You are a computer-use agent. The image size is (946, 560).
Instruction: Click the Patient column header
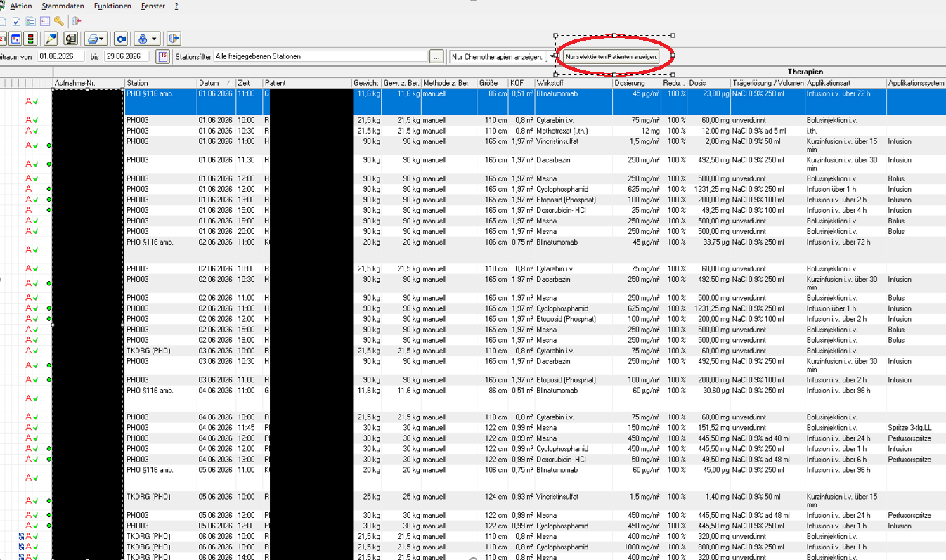(307, 83)
